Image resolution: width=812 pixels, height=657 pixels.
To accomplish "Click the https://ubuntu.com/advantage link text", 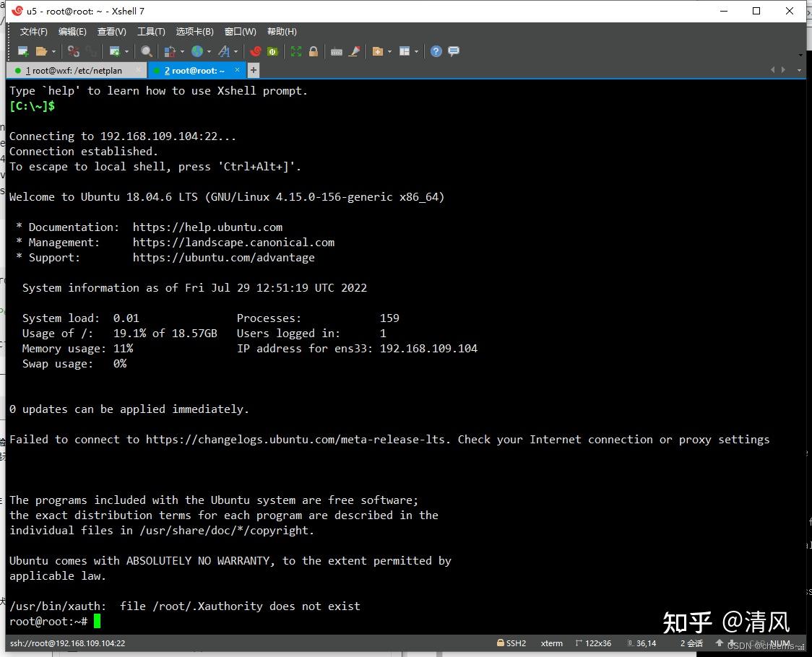I will (x=224, y=257).
